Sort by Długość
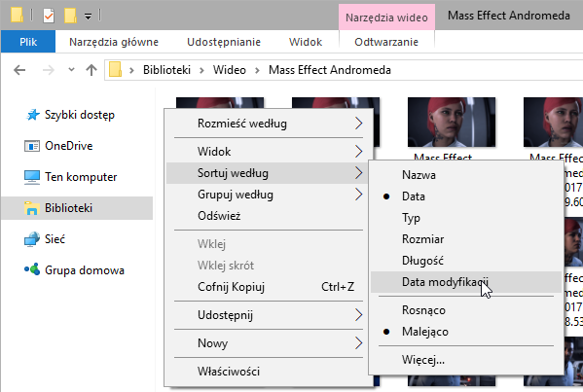 tap(466, 261)
